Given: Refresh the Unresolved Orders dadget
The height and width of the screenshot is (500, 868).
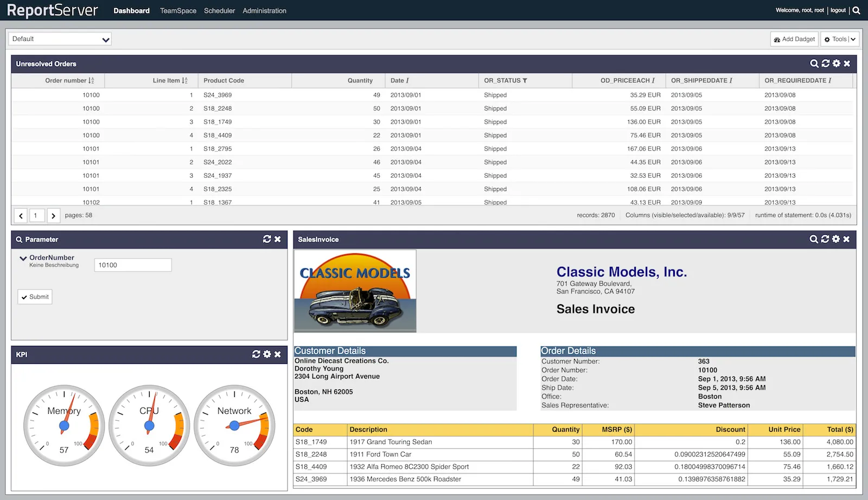Looking at the screenshot, I should point(825,63).
